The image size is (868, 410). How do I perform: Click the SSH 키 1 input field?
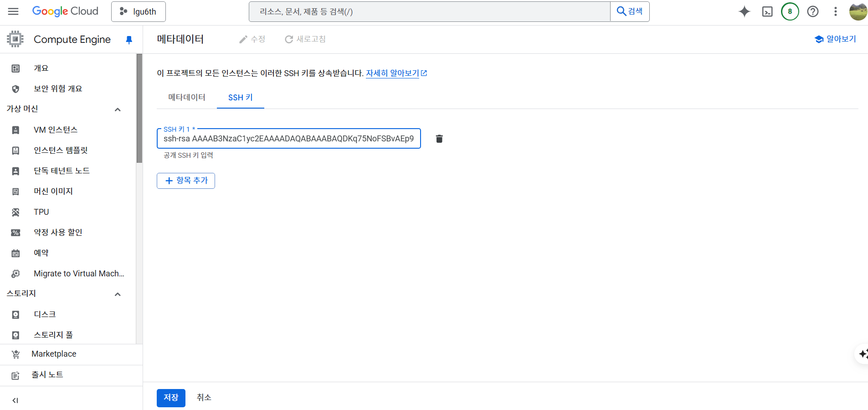click(x=288, y=139)
